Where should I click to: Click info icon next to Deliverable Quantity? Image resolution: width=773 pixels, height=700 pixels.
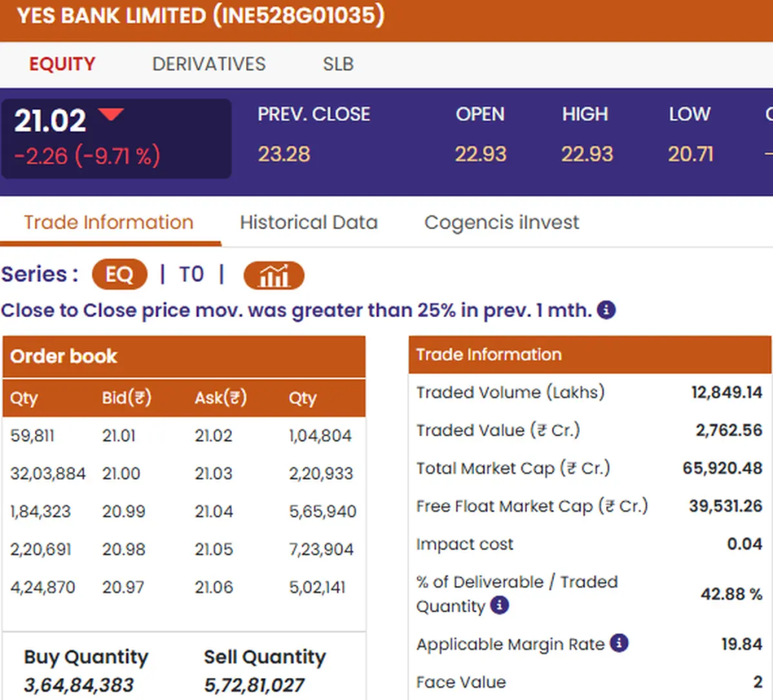(x=500, y=605)
